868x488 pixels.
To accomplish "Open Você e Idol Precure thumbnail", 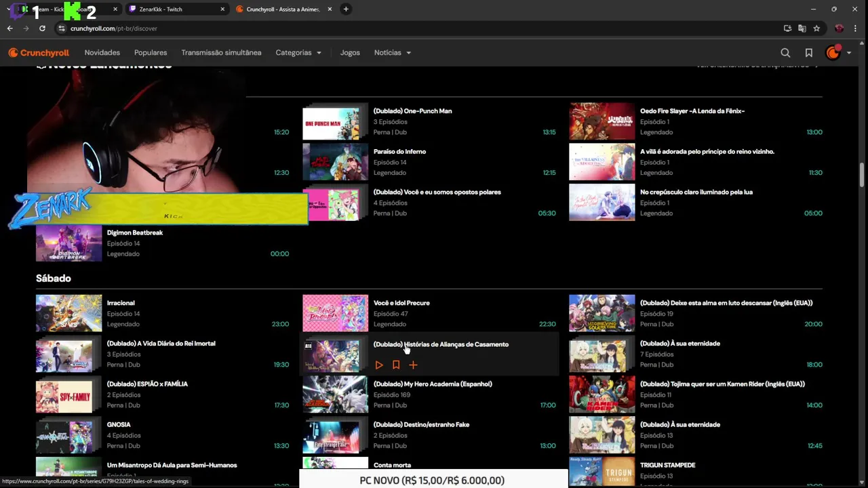I will pyautogui.click(x=335, y=313).
